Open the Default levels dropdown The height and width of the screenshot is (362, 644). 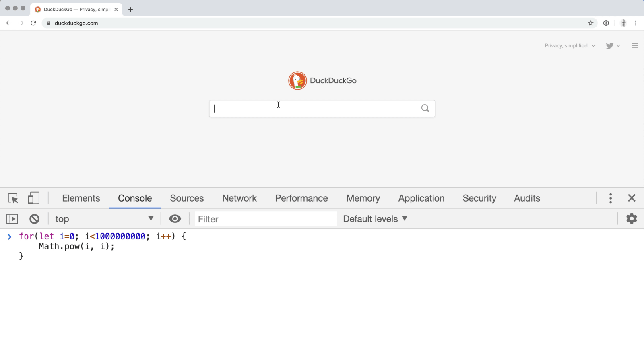(375, 219)
